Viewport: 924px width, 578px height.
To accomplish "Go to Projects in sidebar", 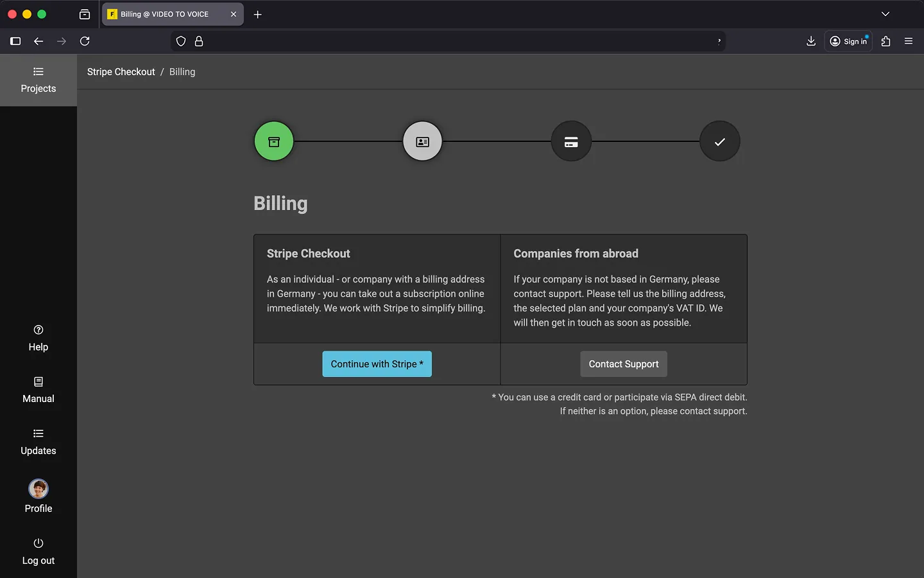I will (38, 80).
